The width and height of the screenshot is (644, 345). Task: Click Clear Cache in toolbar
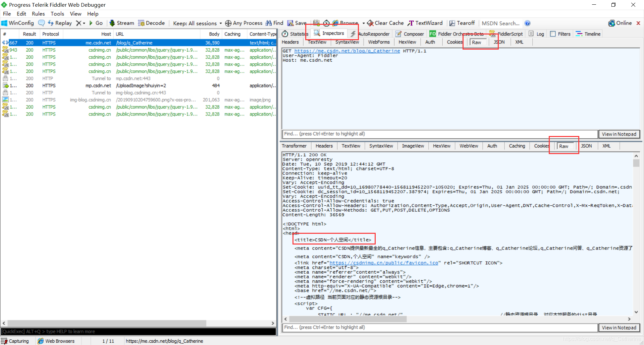coord(385,23)
